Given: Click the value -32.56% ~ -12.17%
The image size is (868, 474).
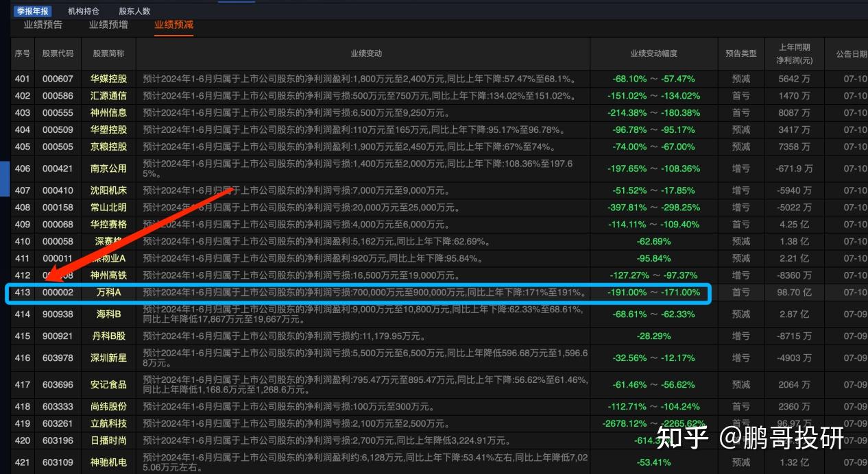Looking at the screenshot, I should click(x=653, y=358).
